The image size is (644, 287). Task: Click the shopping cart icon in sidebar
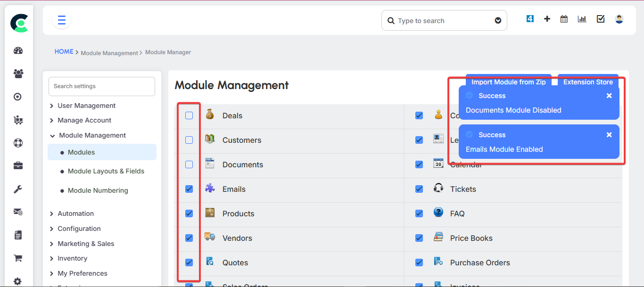[x=17, y=258]
